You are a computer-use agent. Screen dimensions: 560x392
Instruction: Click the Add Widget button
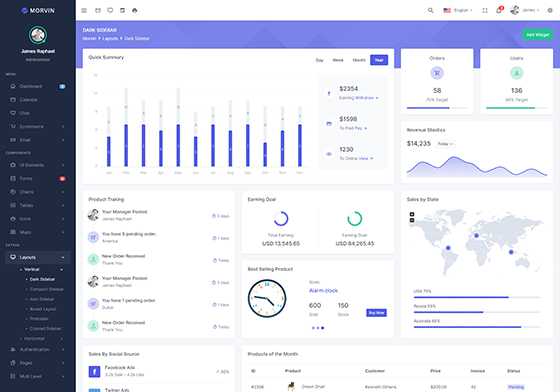click(538, 35)
